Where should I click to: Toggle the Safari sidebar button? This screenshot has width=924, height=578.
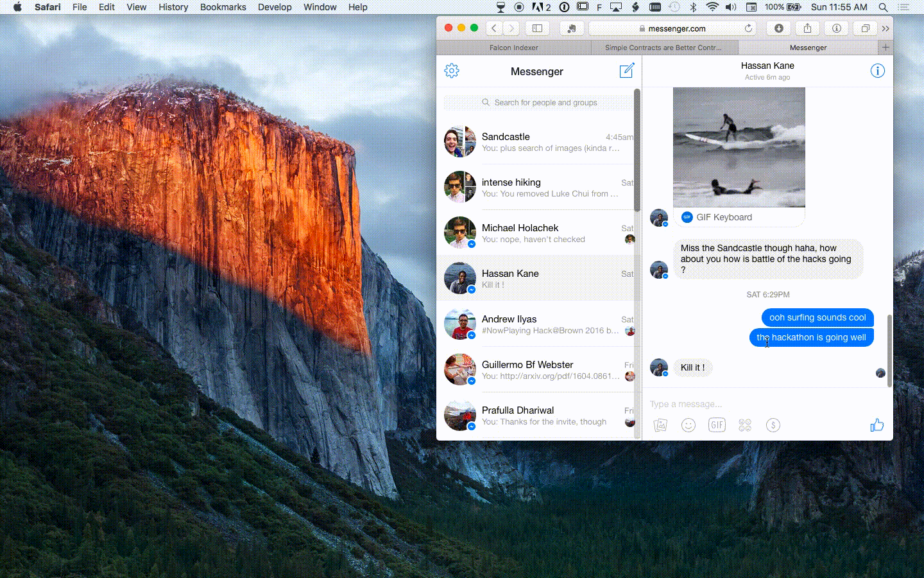tap(537, 28)
